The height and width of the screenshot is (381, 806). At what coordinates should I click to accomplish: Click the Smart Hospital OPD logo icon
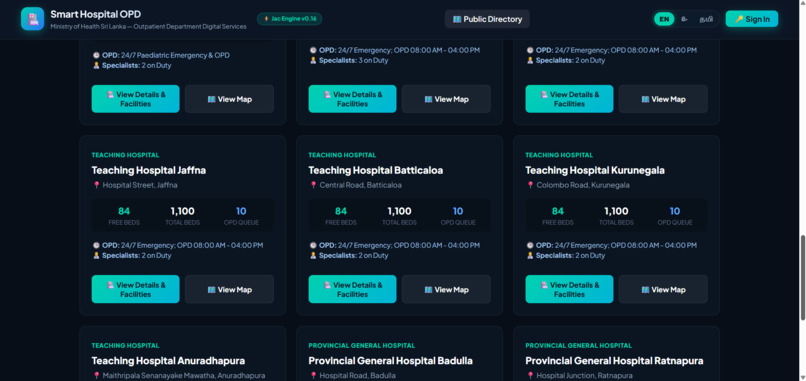[32, 19]
